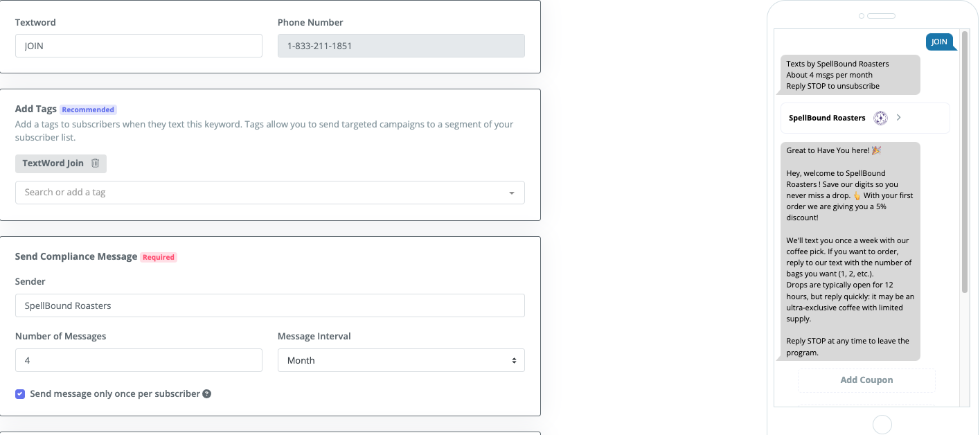This screenshot has height=435, width=980.
Task: Click the JOIN keyword bubble in the preview
Action: click(940, 42)
